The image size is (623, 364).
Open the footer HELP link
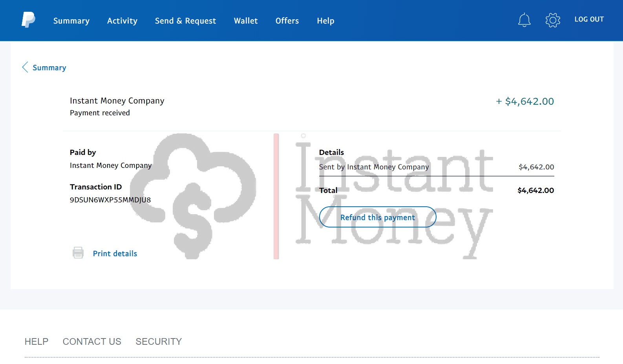pyautogui.click(x=37, y=342)
